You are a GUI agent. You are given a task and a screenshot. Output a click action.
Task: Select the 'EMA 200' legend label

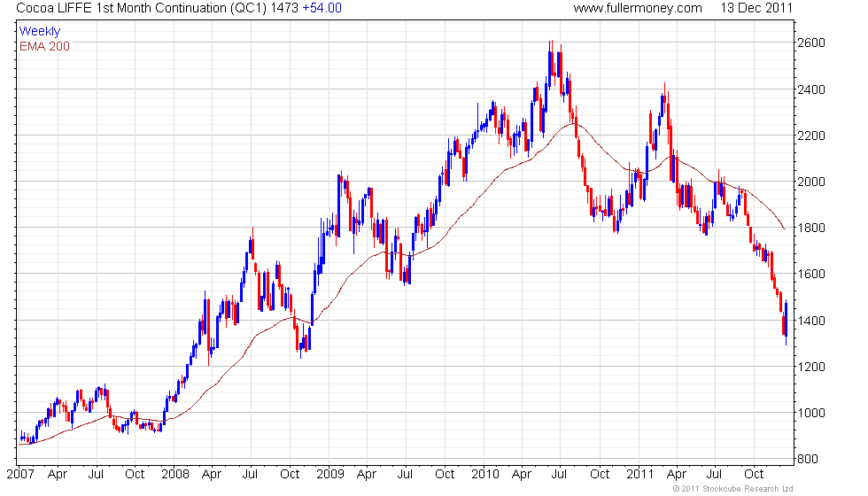click(44, 46)
